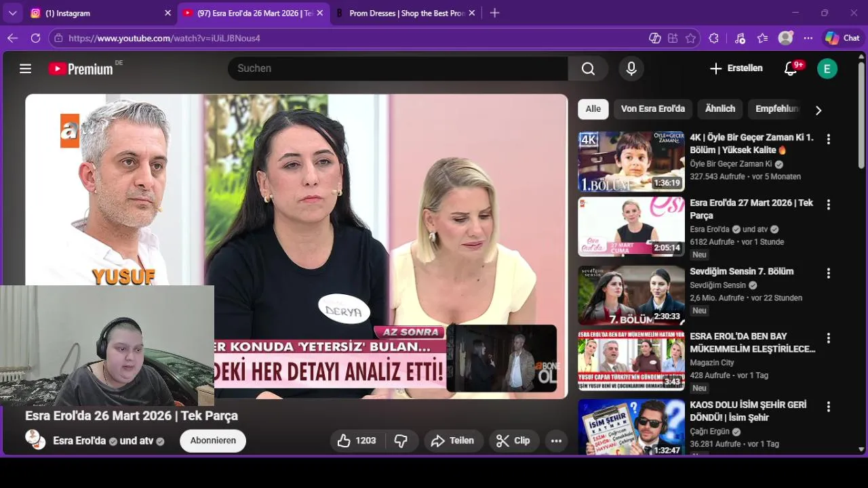Select the Alle filter chip
The height and width of the screenshot is (488, 868).
pyautogui.click(x=593, y=108)
